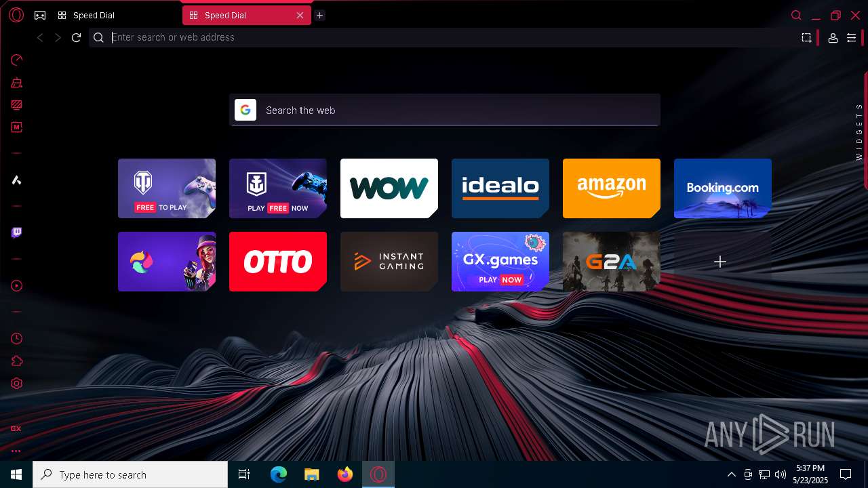Open the Booking.com speed dial tile
This screenshot has width=868, height=488.
pyautogui.click(x=723, y=188)
